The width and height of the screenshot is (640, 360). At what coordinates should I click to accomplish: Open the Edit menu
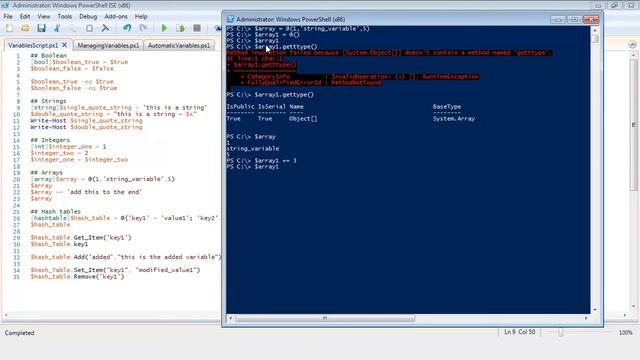click(25, 16)
